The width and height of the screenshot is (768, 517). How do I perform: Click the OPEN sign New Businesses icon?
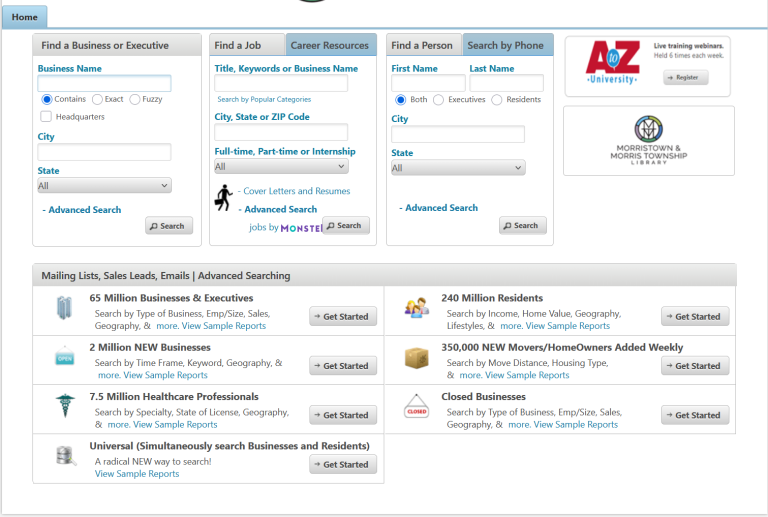point(65,357)
